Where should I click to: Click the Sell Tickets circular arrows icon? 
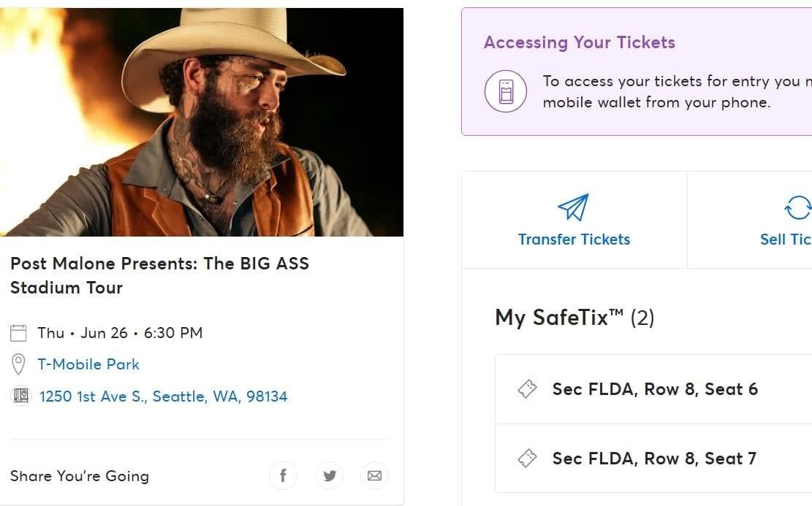(798, 207)
